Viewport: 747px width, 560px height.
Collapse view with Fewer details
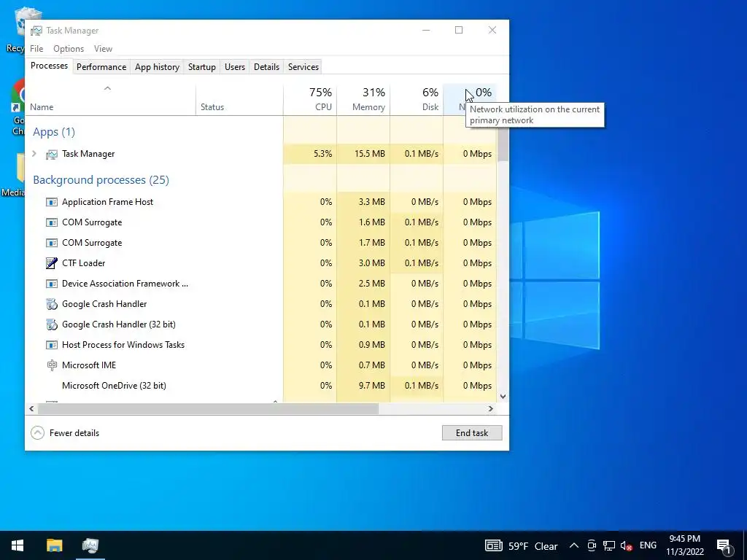pos(65,433)
